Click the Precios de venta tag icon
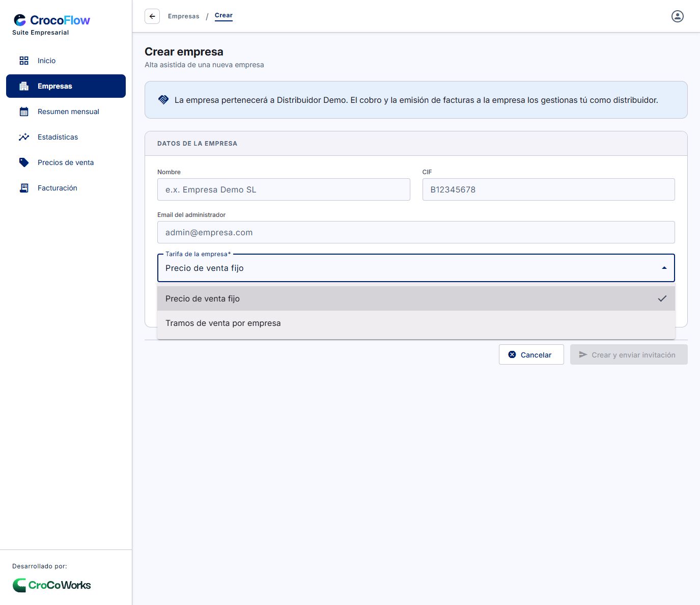 (24, 162)
